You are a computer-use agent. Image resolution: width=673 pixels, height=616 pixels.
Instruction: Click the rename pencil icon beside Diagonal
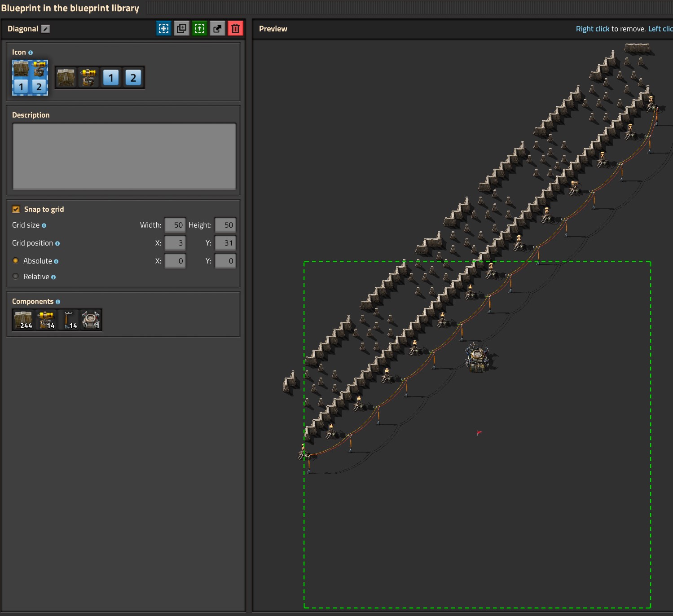point(45,29)
